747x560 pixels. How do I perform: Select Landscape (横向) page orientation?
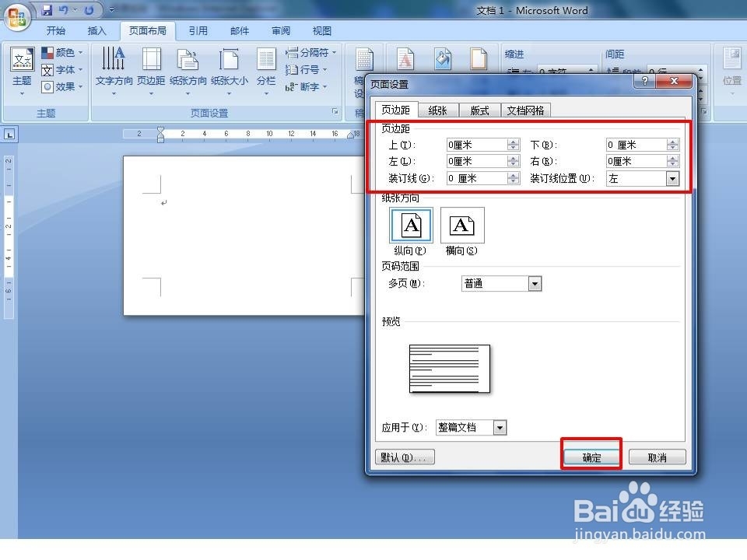462,225
